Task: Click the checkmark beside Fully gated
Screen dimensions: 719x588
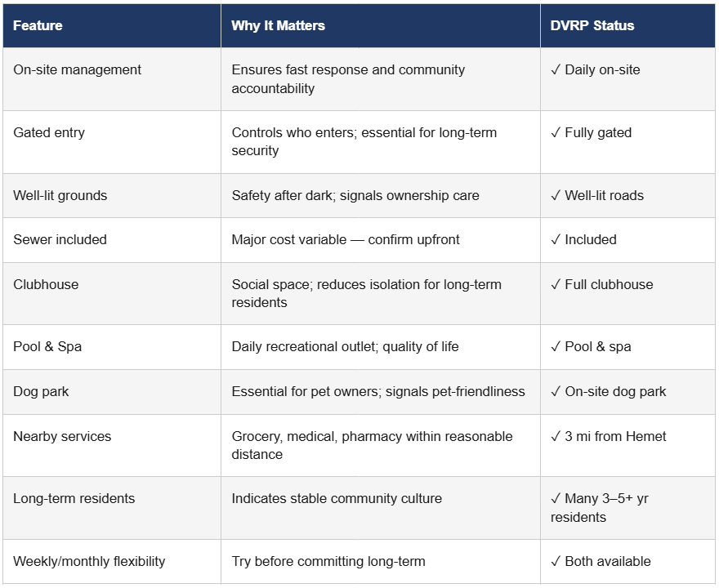Action: point(556,133)
